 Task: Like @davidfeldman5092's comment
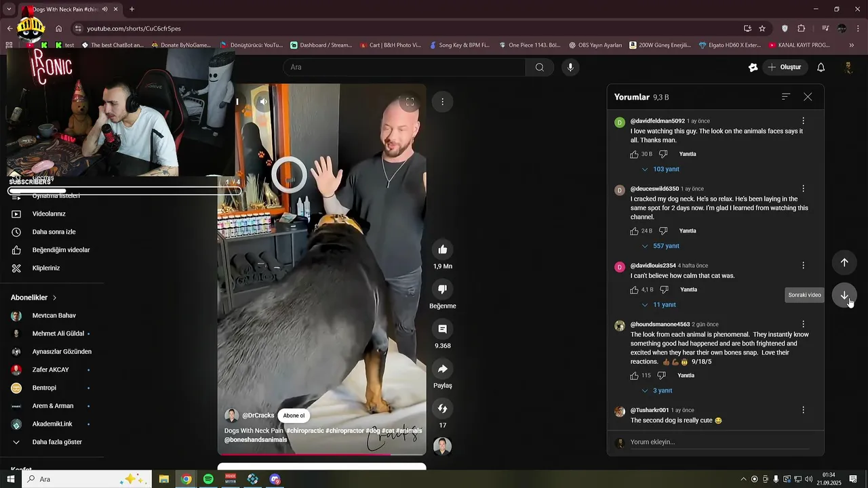(635, 154)
